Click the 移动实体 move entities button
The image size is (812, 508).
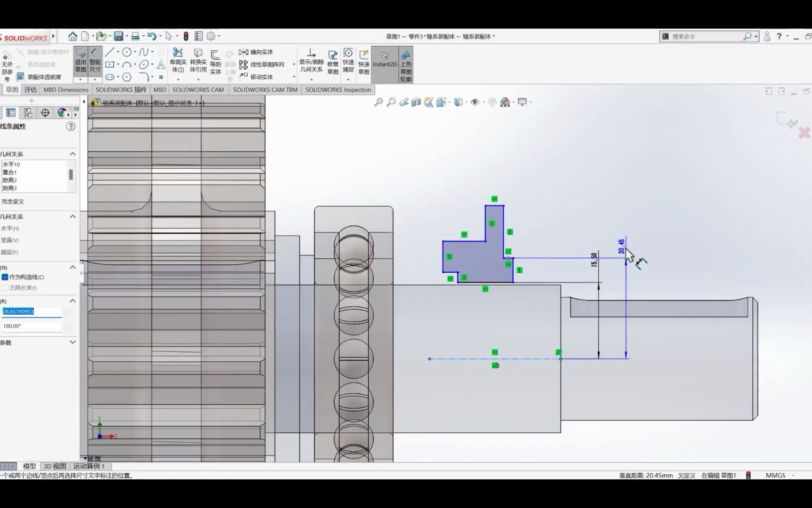click(x=256, y=77)
